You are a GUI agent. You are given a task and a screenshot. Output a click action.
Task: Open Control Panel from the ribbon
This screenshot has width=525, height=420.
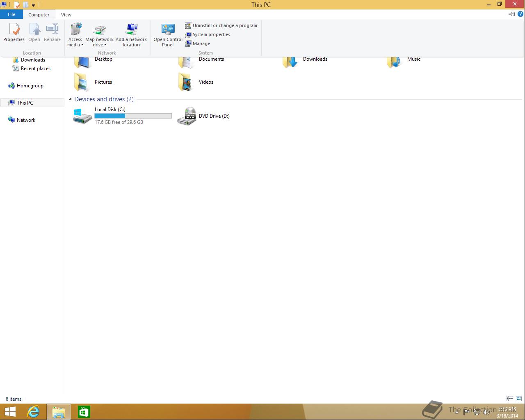168,35
